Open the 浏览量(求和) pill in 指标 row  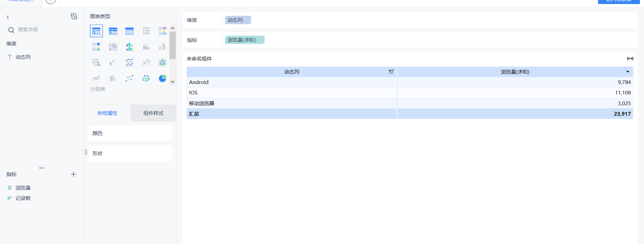[245, 40]
